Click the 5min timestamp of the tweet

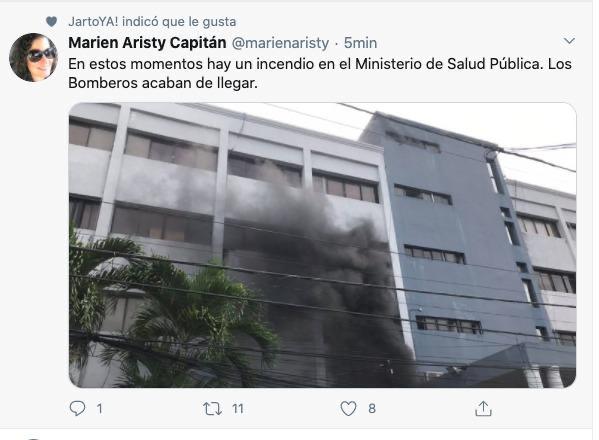coord(360,43)
